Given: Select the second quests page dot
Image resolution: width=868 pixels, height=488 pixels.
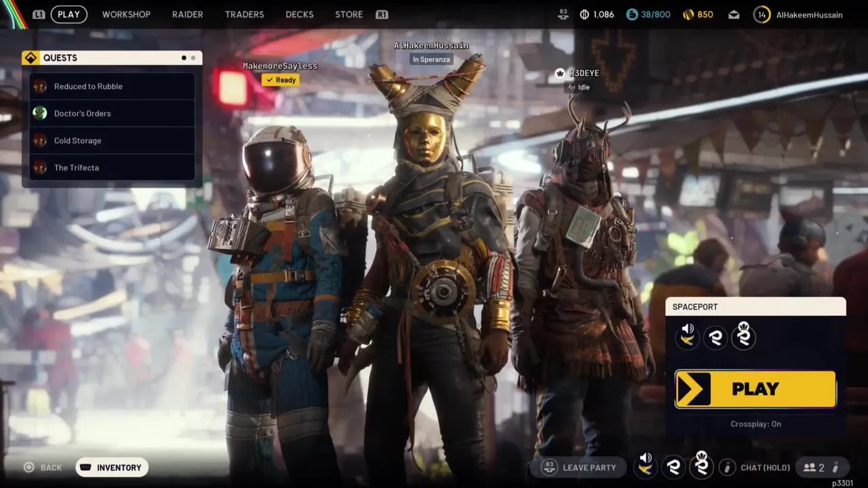Looking at the screenshot, I should click(193, 58).
